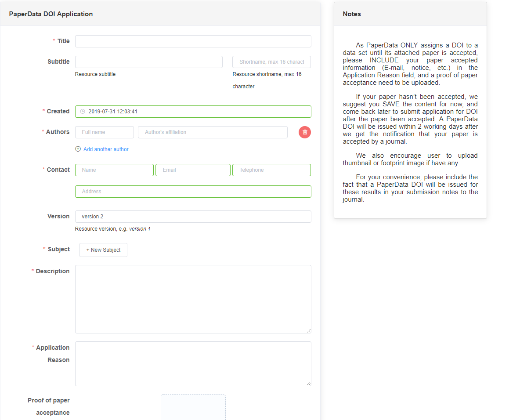
Task: Click the author Full name field
Action: coord(105,132)
